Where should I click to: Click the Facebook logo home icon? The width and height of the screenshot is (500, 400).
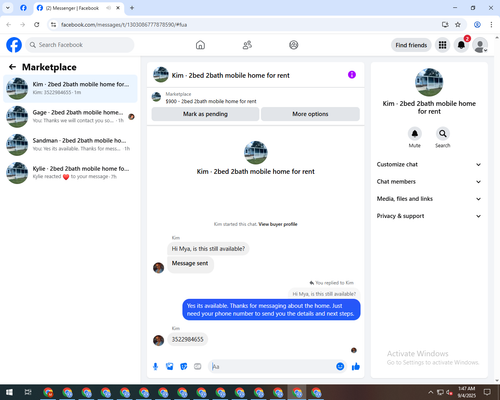pyautogui.click(x=14, y=45)
